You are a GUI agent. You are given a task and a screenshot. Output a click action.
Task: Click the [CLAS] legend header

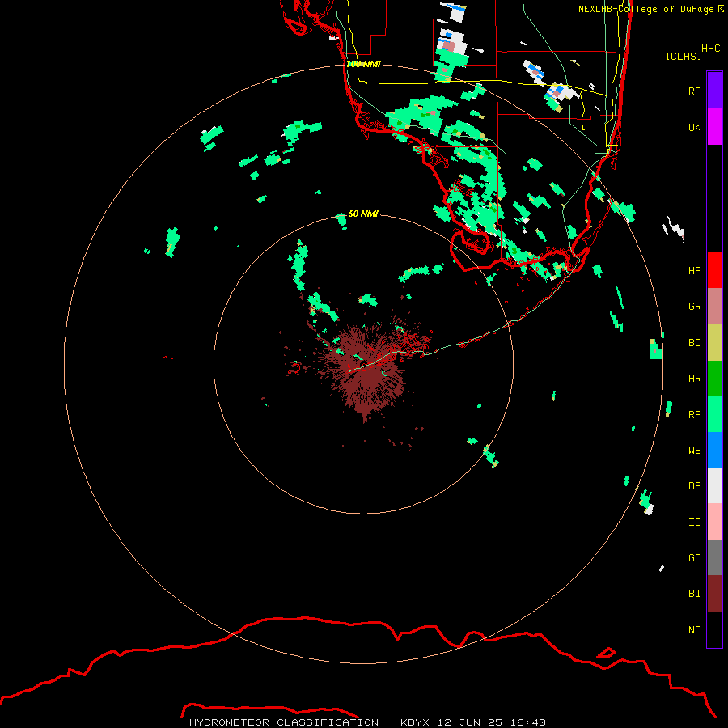coord(684,56)
